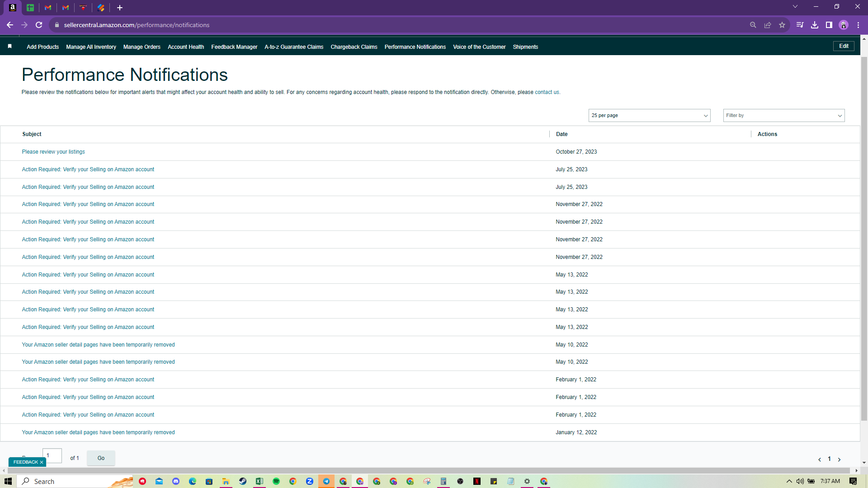The height and width of the screenshot is (488, 868).
Task: Follow the 'contact us' link
Action: click(547, 92)
